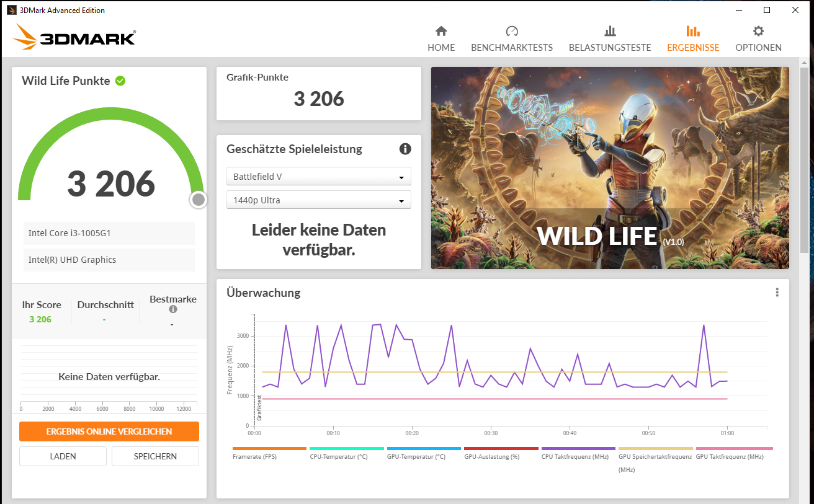This screenshot has height=504, width=814.
Task: Click the scrollbar up arrow at the top right
Action: pos(805,62)
